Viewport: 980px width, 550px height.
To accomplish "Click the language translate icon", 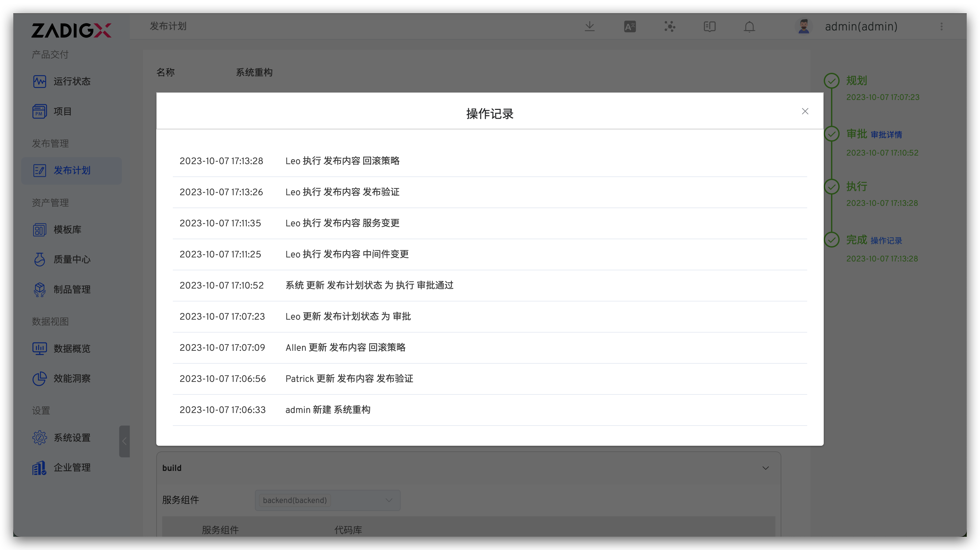I will (630, 26).
